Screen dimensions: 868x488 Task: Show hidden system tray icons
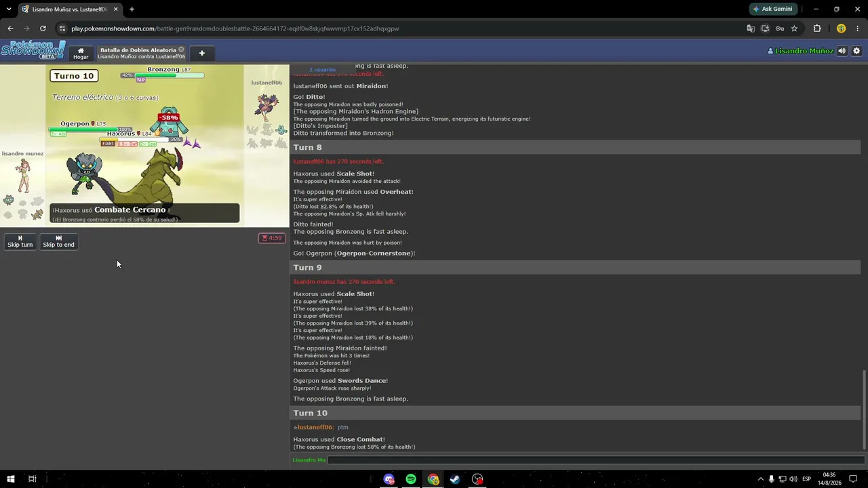pos(760,479)
